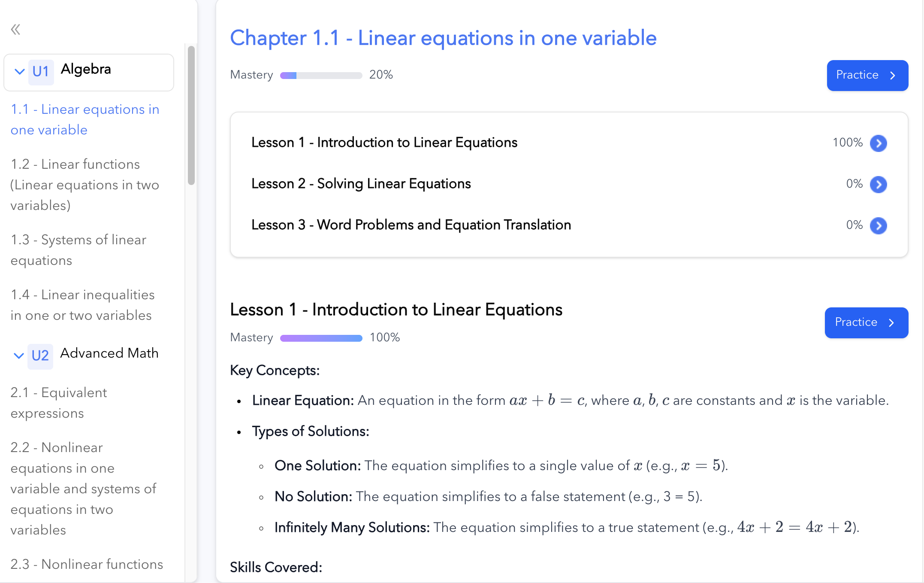Click the chapter Mastery 20% progress bar
924x583 pixels.
tap(321, 76)
